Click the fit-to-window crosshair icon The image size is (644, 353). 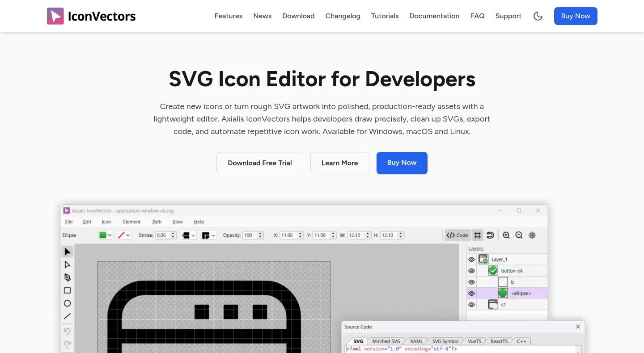pyautogui.click(x=532, y=235)
